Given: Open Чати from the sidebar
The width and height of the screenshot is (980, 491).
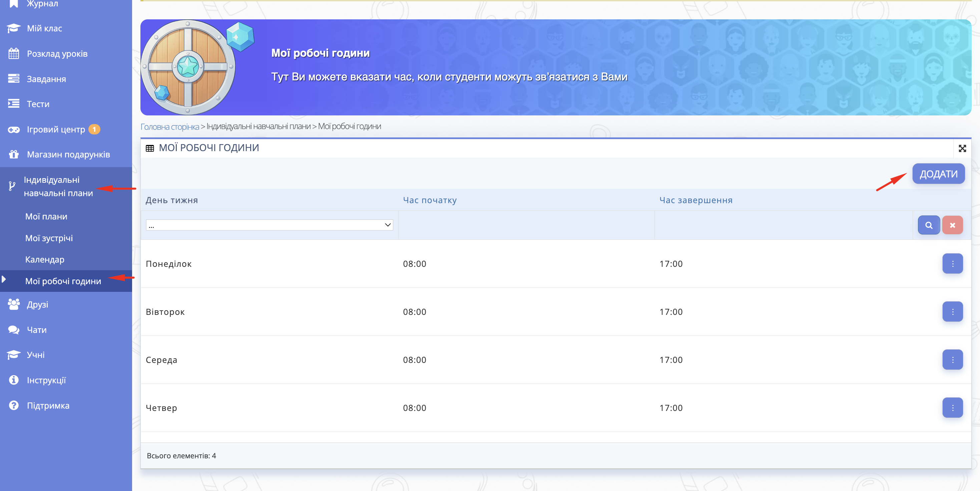Looking at the screenshot, I should point(36,330).
